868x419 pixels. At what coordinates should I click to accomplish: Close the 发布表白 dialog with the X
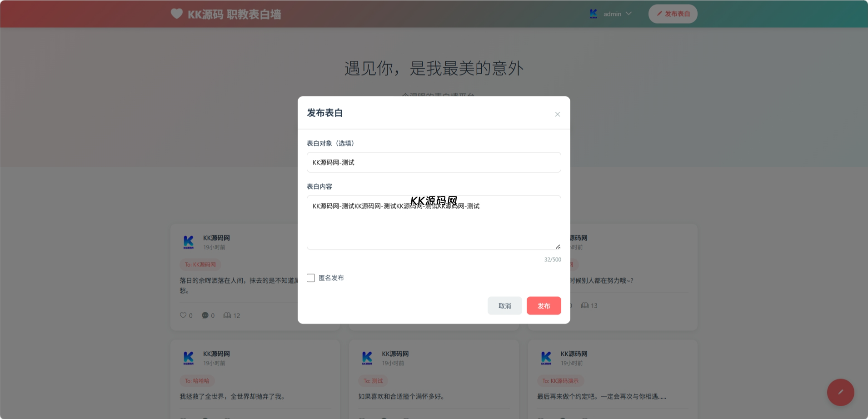pos(557,114)
